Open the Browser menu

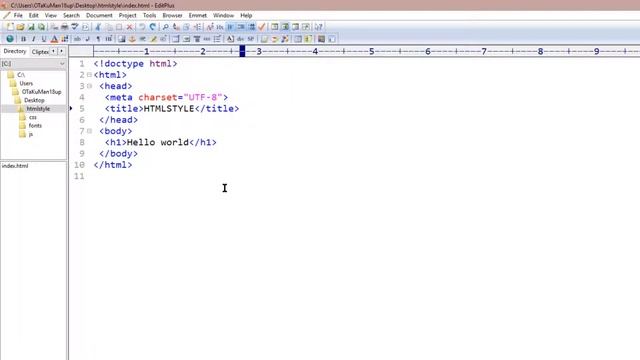tap(172, 15)
